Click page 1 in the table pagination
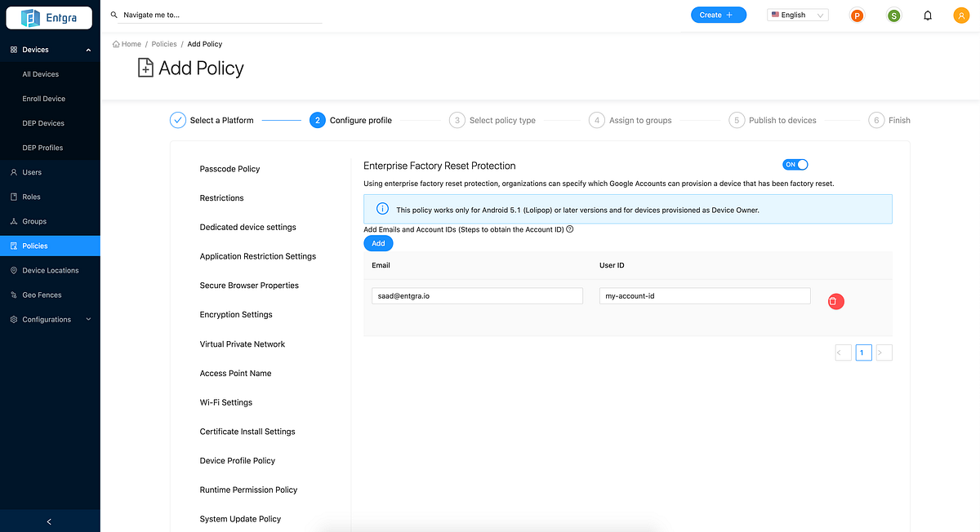The width and height of the screenshot is (980, 532). [x=863, y=352]
